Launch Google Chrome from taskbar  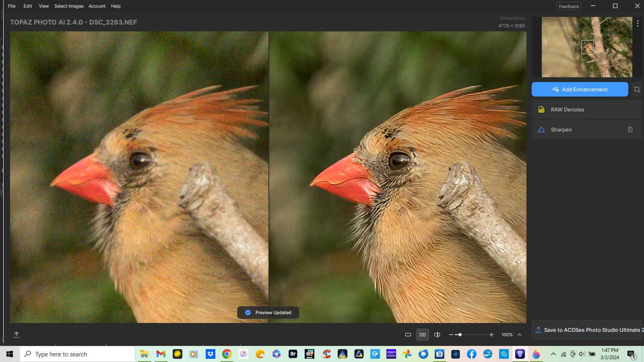227,354
